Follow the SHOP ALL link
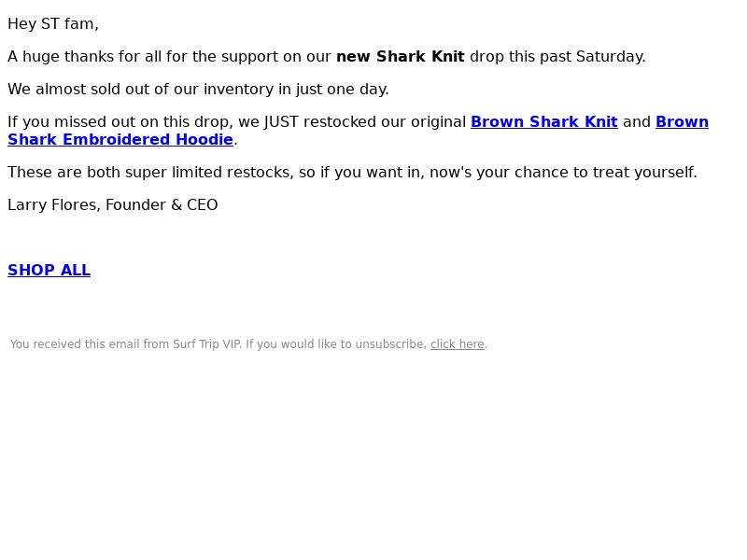The image size is (747, 560). (49, 270)
